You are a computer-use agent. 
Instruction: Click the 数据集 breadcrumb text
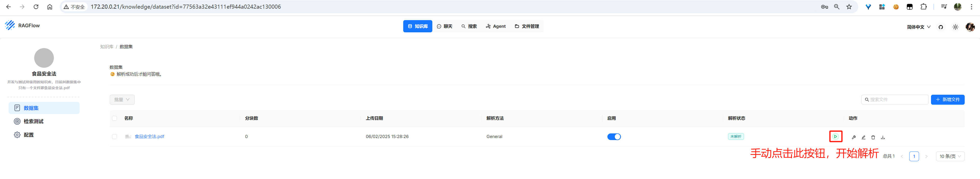pyautogui.click(x=126, y=47)
